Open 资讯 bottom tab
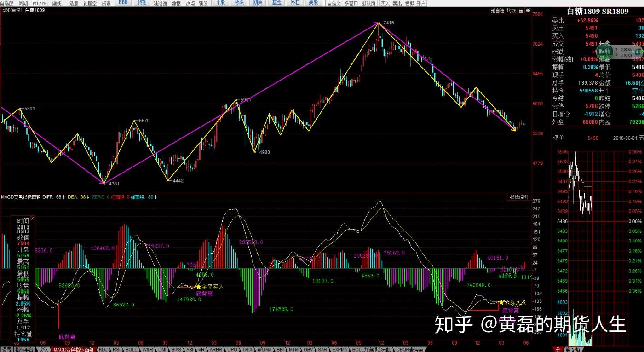 43,349
